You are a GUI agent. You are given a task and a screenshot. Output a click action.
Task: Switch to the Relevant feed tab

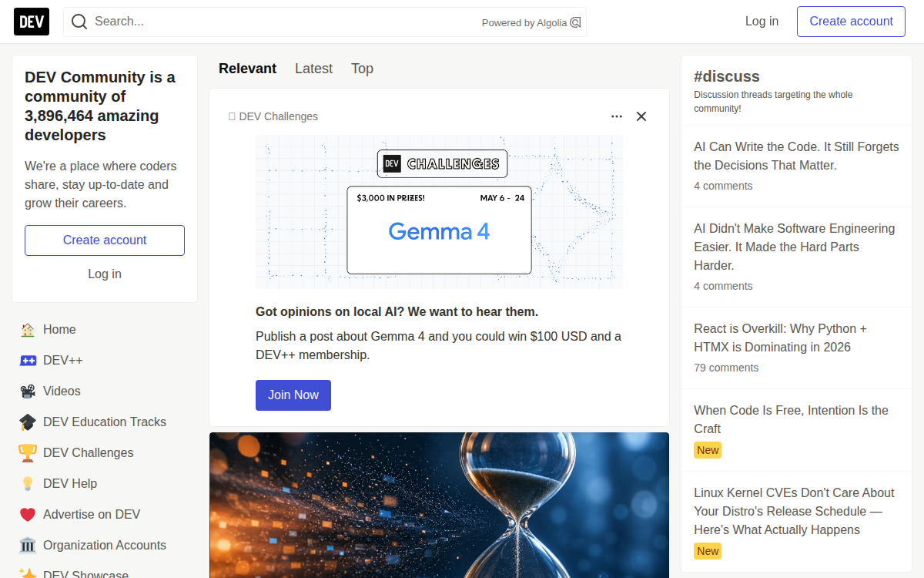[247, 69]
